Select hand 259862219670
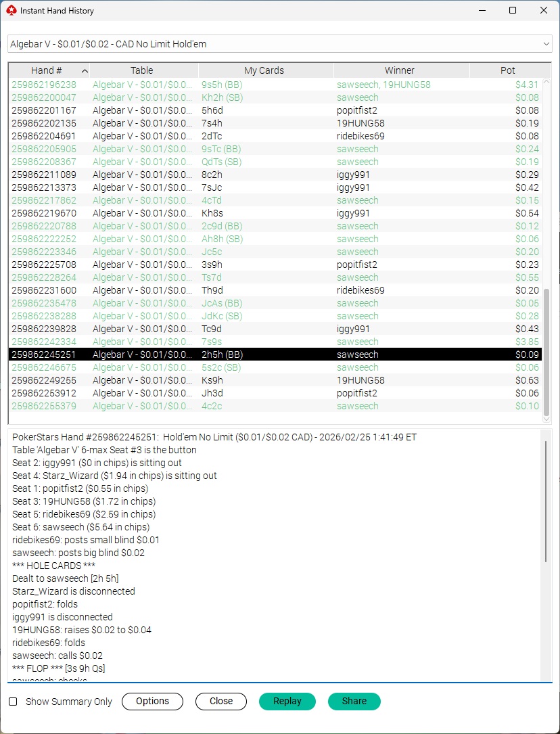560x734 pixels. click(275, 214)
